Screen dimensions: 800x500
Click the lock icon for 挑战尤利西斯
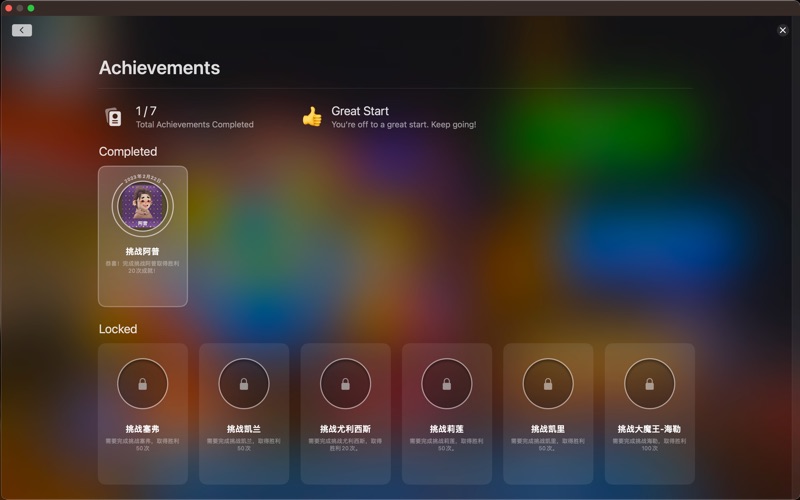click(345, 384)
